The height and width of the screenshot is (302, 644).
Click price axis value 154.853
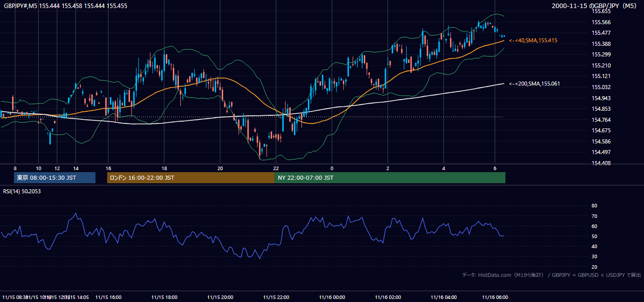pyautogui.click(x=601, y=109)
